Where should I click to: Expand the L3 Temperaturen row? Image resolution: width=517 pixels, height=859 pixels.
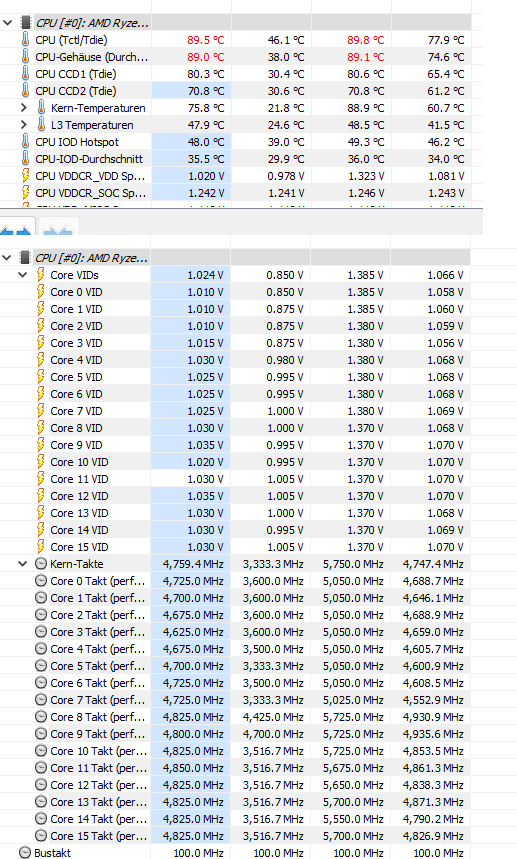(24, 125)
